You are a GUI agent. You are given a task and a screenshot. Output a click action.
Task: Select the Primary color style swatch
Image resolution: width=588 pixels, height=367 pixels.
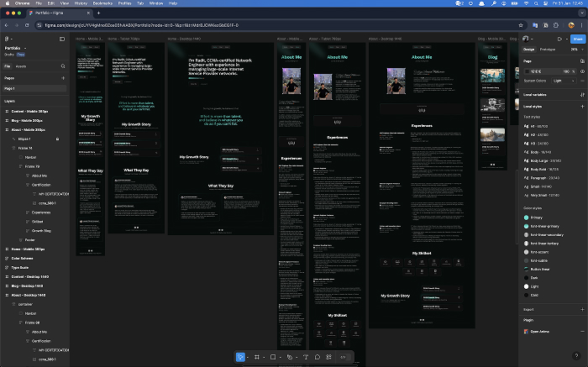click(526, 218)
